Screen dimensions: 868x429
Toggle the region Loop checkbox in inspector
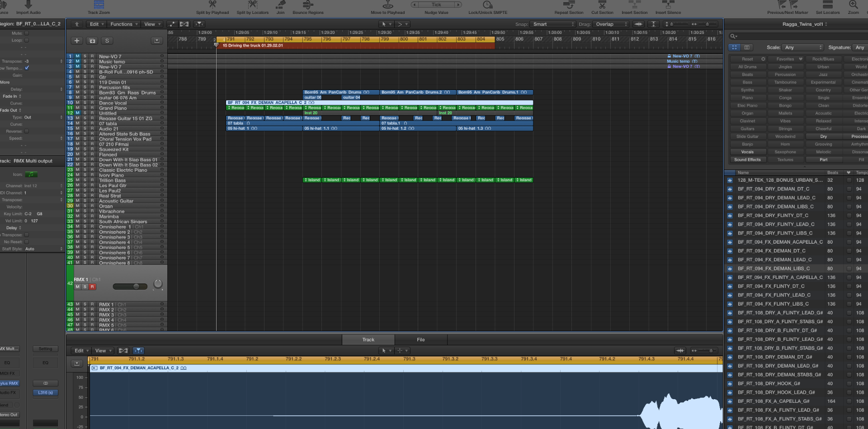pos(27,40)
